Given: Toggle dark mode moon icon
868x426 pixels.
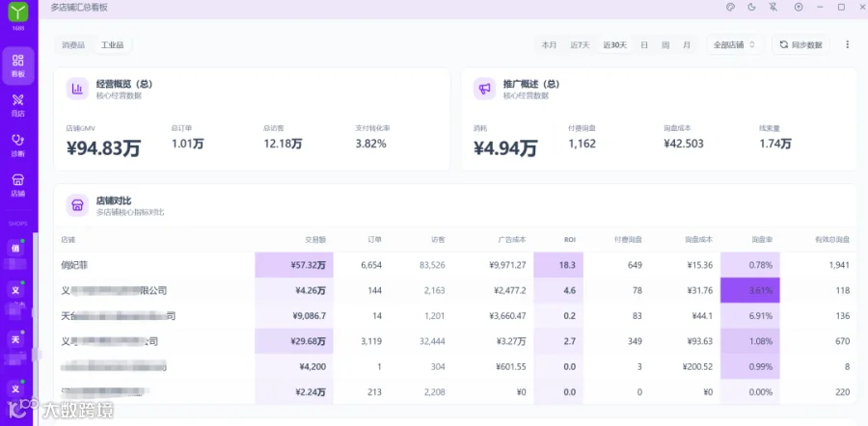Looking at the screenshot, I should click(x=751, y=7).
